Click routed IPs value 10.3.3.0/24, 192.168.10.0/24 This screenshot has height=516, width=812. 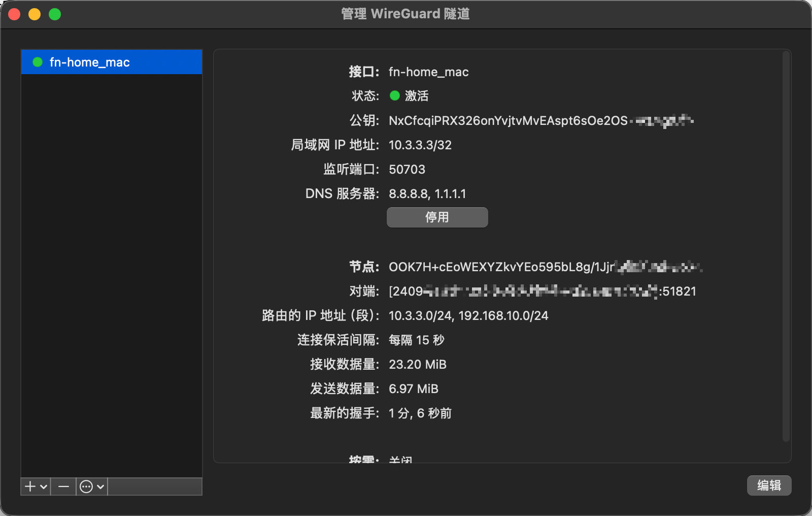pyautogui.click(x=468, y=315)
